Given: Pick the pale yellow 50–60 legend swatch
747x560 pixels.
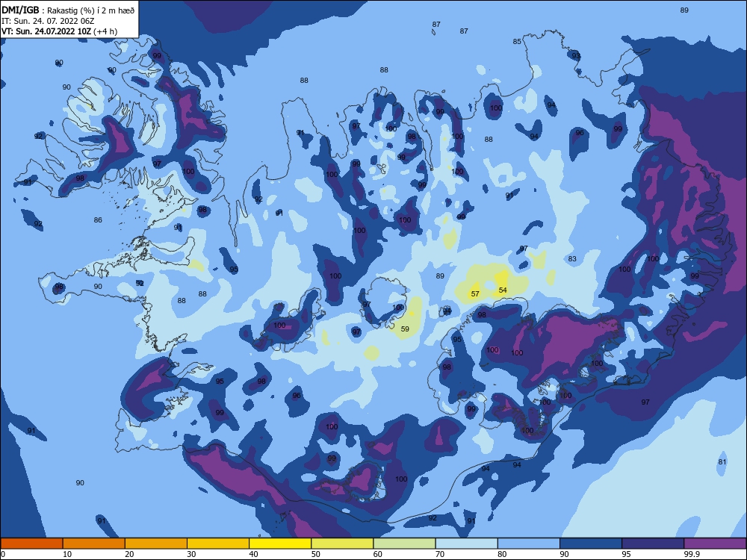Looking at the screenshot, I should [342, 544].
